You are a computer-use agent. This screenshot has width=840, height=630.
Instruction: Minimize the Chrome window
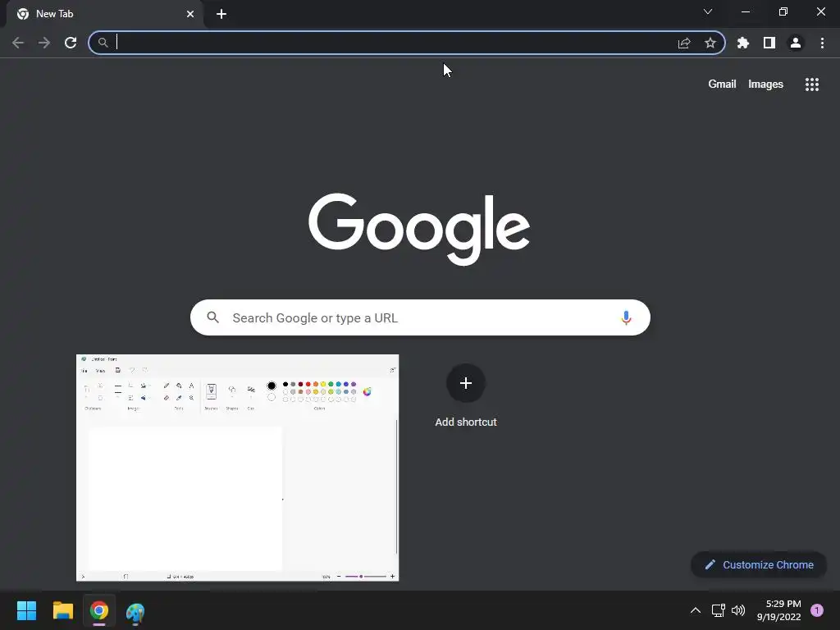tap(746, 11)
